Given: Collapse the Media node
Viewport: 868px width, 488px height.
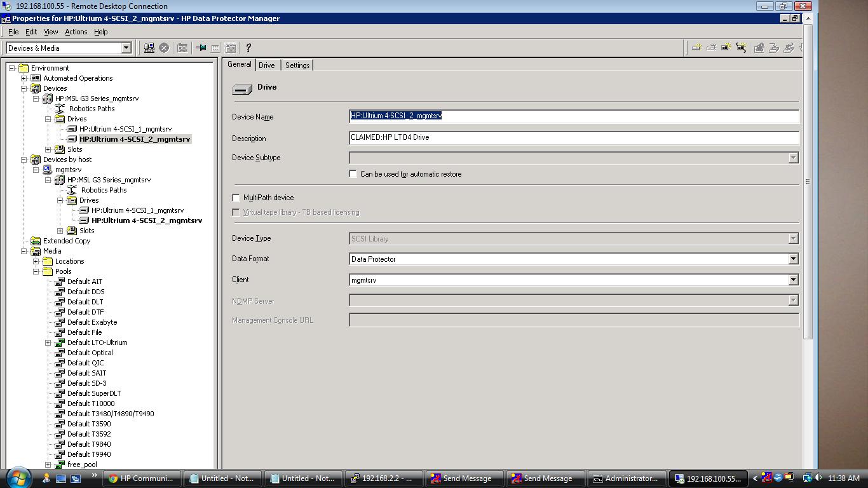Looking at the screenshot, I should [x=24, y=251].
